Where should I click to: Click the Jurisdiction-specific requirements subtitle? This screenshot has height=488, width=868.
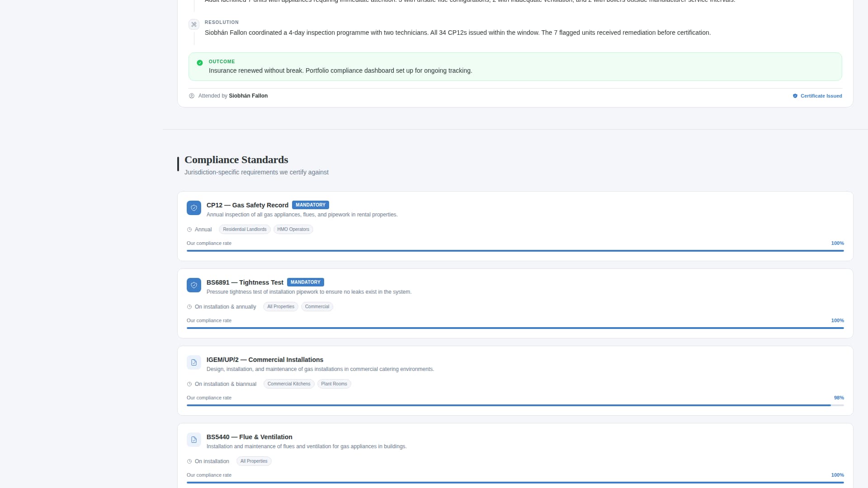(256, 172)
